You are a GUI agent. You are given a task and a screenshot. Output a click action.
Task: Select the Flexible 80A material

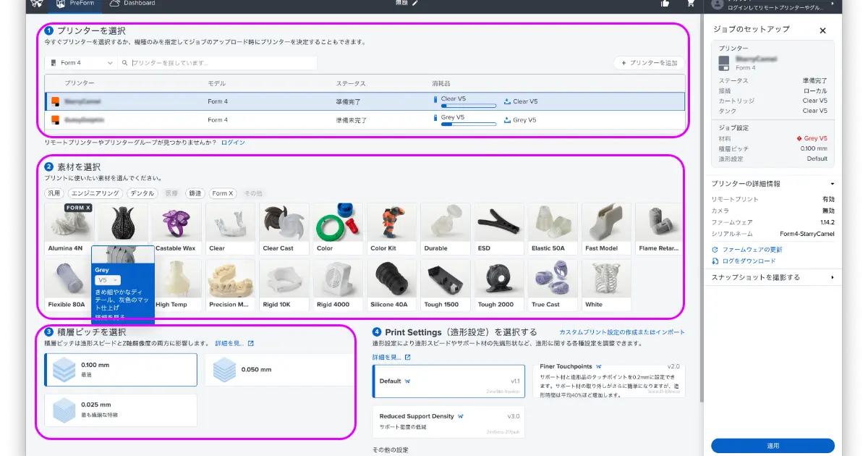point(69,284)
